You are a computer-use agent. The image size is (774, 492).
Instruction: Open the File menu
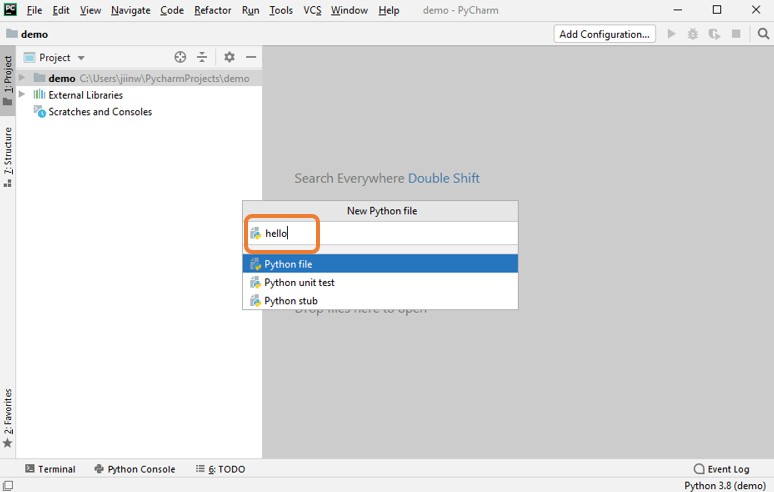tap(34, 10)
